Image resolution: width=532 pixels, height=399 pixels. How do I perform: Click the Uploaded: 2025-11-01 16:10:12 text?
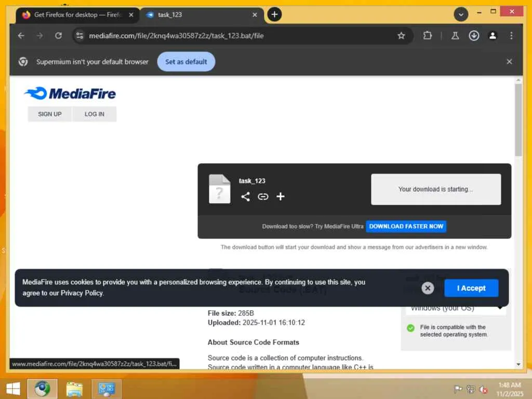[x=256, y=322]
